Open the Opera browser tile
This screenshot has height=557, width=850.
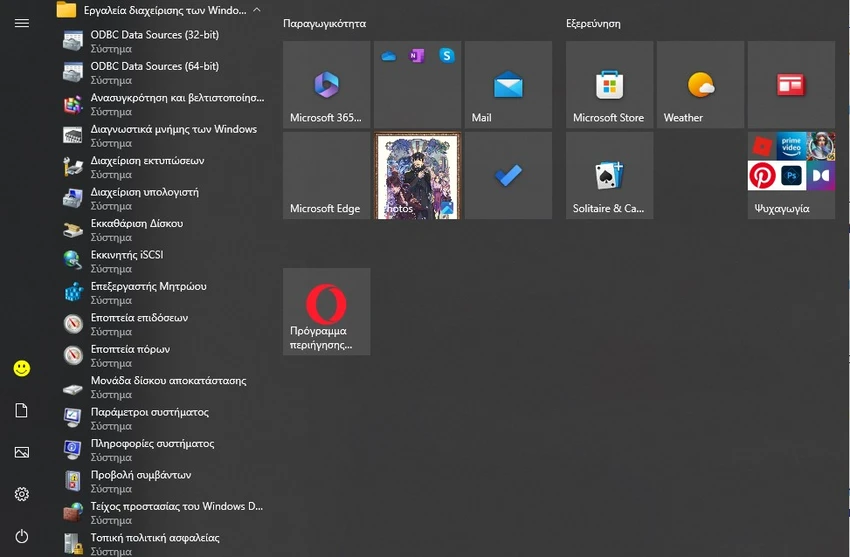(326, 312)
